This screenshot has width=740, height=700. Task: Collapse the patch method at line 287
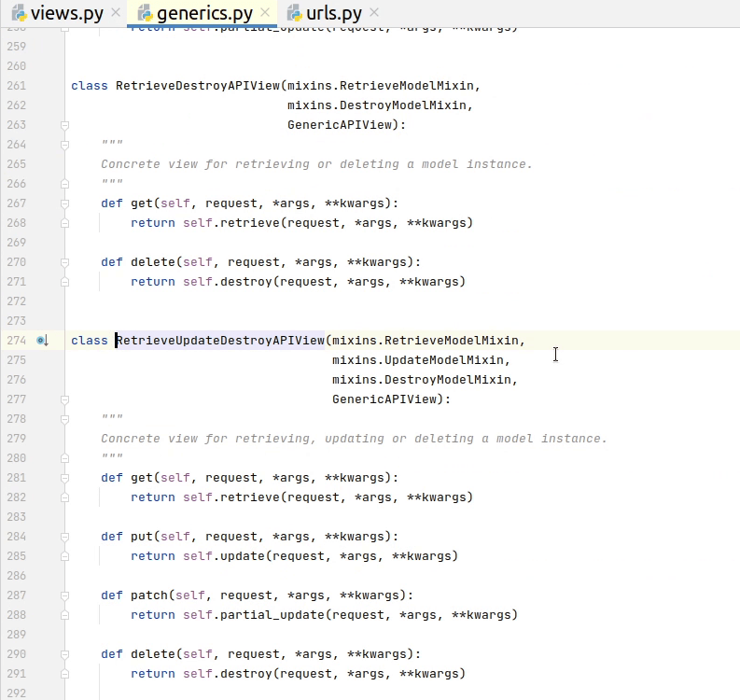point(65,595)
